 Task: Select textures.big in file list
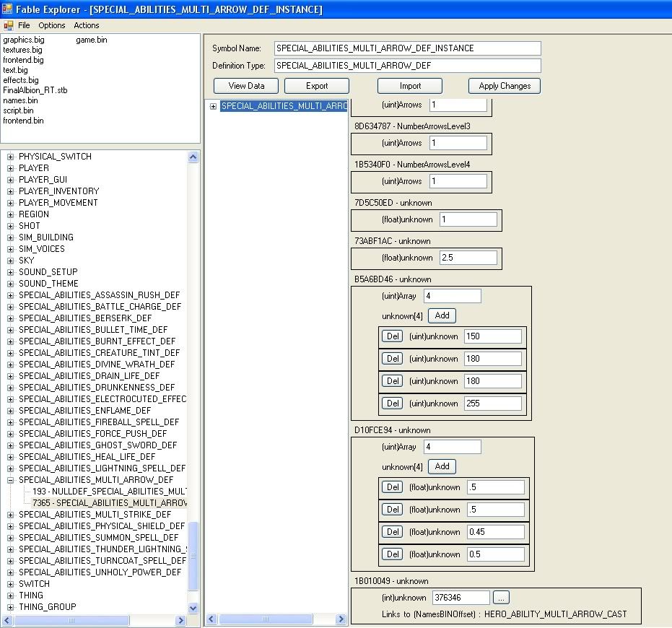[22, 50]
